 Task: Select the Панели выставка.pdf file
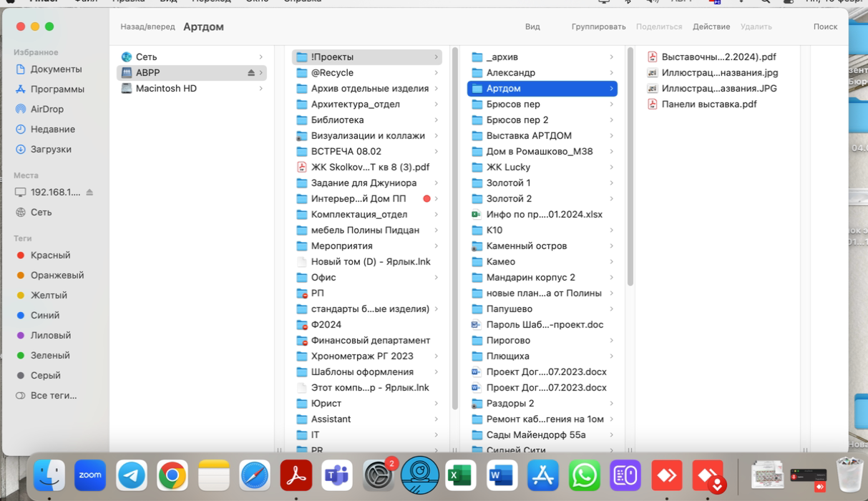coord(708,104)
